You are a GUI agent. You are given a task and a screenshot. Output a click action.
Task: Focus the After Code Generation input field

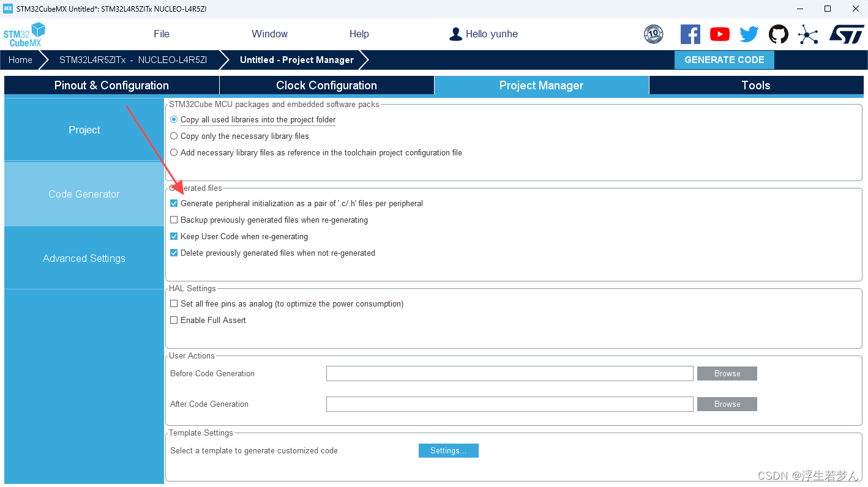click(x=510, y=404)
